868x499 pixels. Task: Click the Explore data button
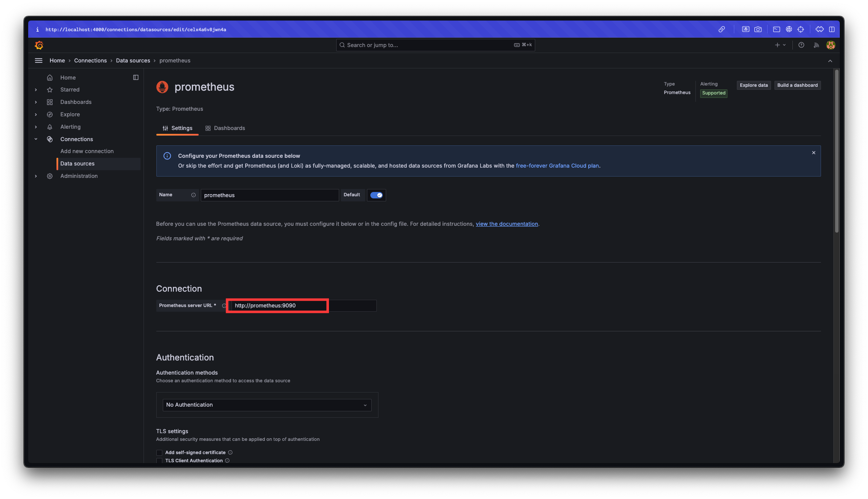(754, 85)
